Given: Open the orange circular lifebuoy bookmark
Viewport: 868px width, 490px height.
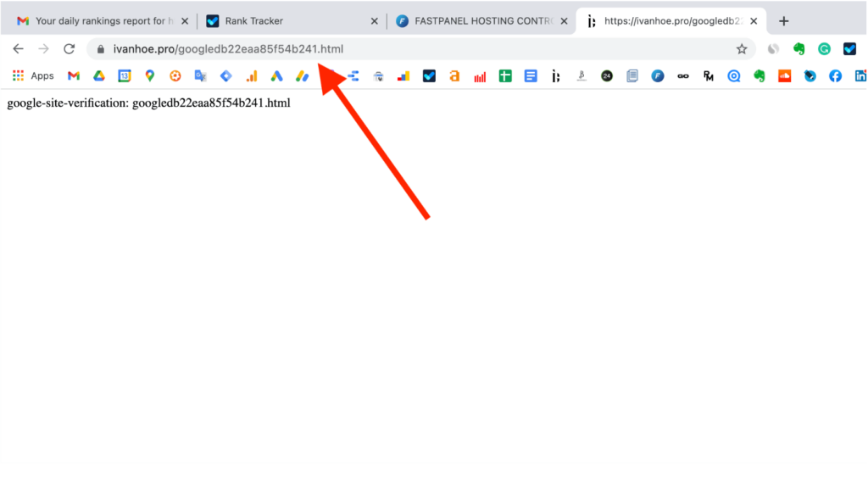Looking at the screenshot, I should click(175, 75).
